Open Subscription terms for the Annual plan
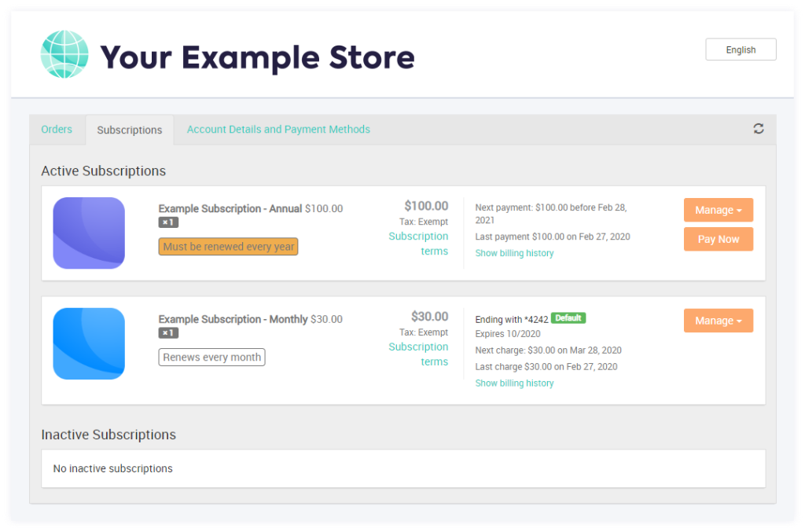 419,244
